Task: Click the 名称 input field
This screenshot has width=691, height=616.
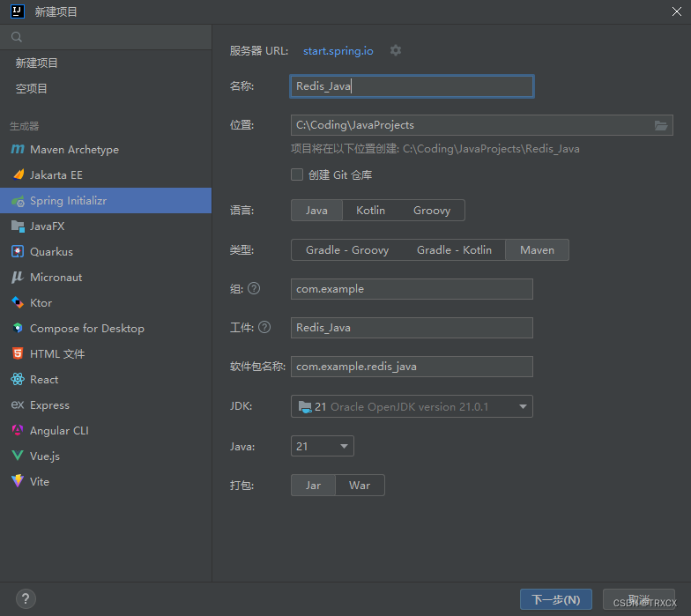Action: pos(412,86)
